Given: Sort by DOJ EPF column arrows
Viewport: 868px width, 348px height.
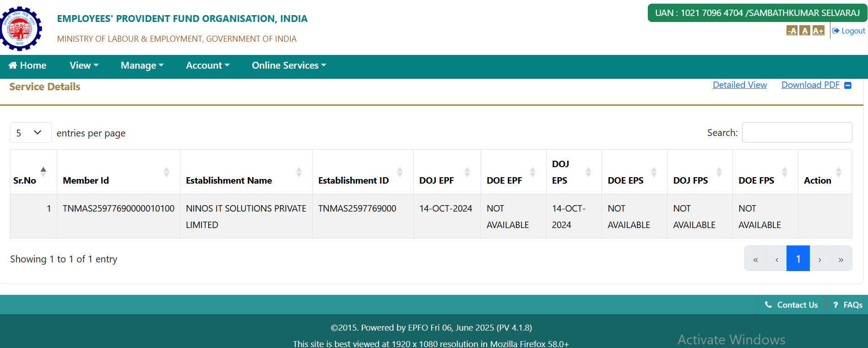Looking at the screenshot, I should (x=467, y=172).
